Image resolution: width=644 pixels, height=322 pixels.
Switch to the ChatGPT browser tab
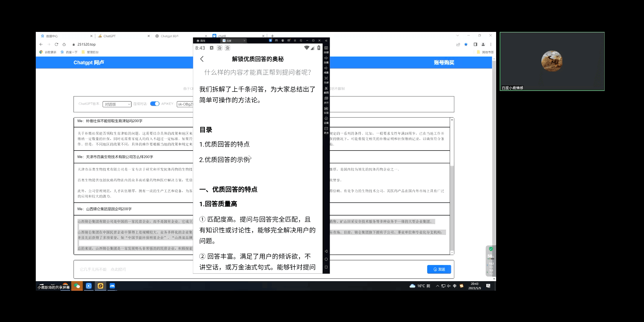coord(123,36)
